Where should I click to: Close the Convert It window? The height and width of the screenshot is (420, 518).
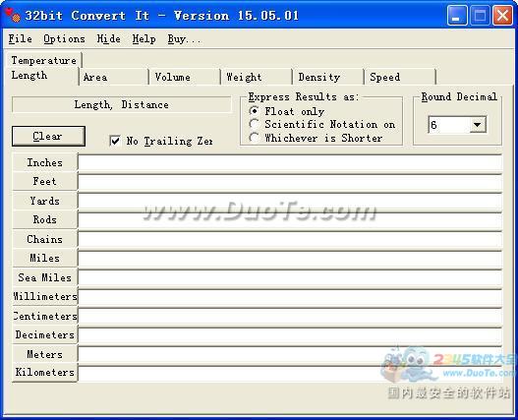(x=502, y=15)
